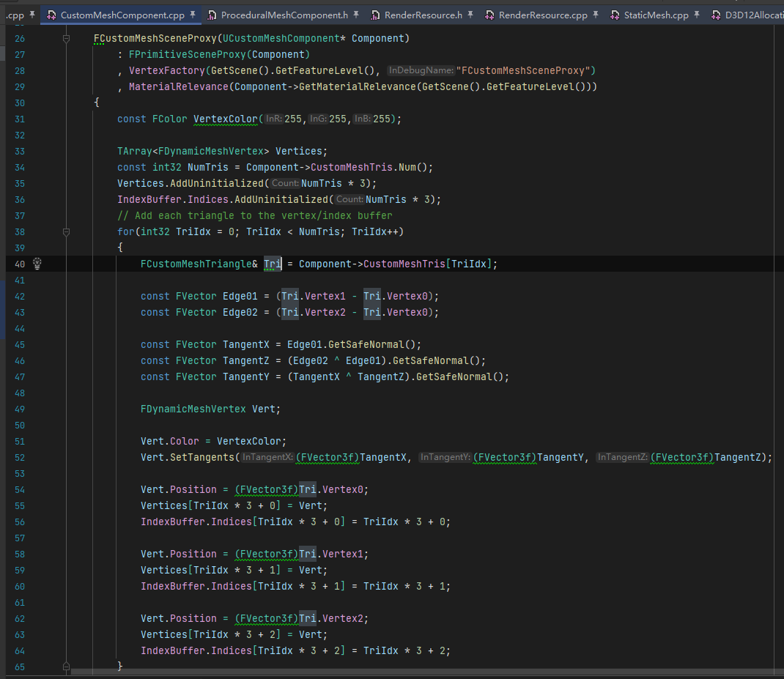The width and height of the screenshot is (784, 679).
Task: Click the VertexColor declaration on line 31
Action: pyautogui.click(x=226, y=119)
